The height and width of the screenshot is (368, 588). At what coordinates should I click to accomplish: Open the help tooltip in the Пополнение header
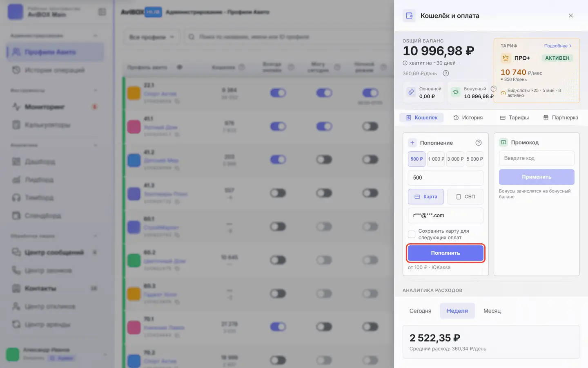tap(479, 143)
